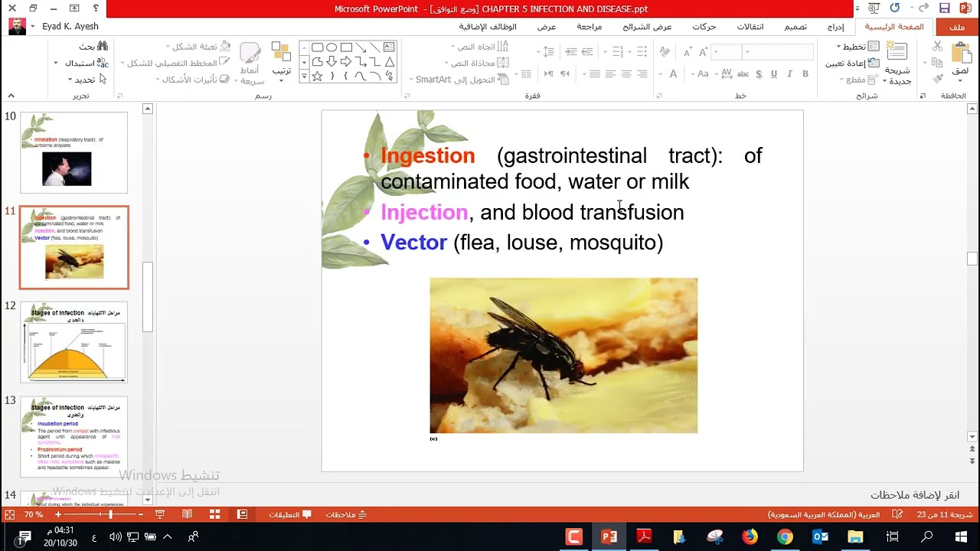Select slide 12 Stages of Infection thumbnail

[74, 342]
